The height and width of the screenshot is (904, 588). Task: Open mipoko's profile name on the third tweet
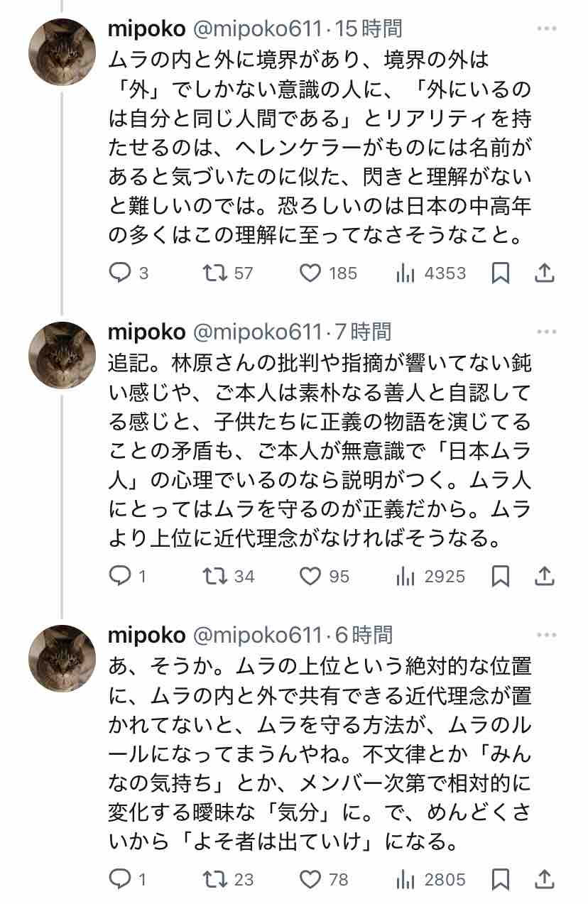coord(147,635)
